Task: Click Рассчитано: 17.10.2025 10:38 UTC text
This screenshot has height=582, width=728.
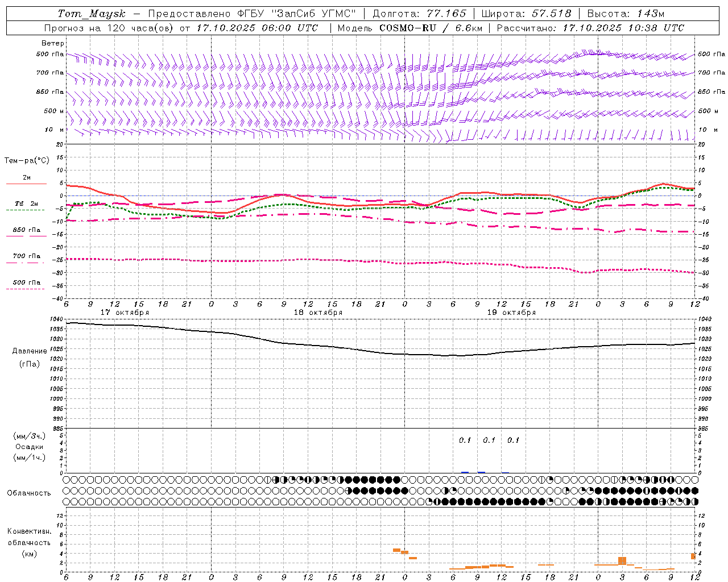Action: (590, 28)
